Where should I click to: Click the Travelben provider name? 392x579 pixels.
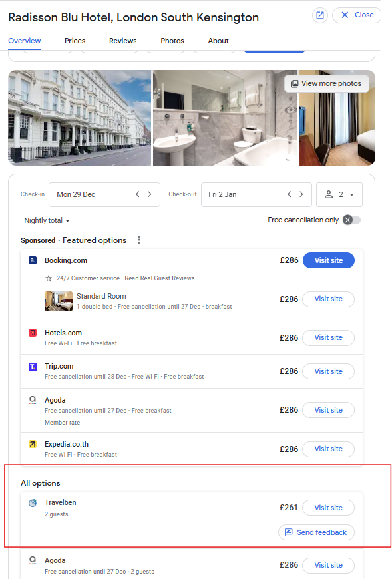(60, 502)
